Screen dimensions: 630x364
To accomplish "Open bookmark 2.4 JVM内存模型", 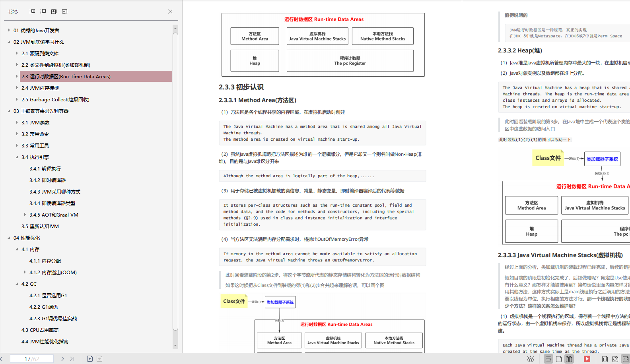I will pyautogui.click(x=40, y=88).
